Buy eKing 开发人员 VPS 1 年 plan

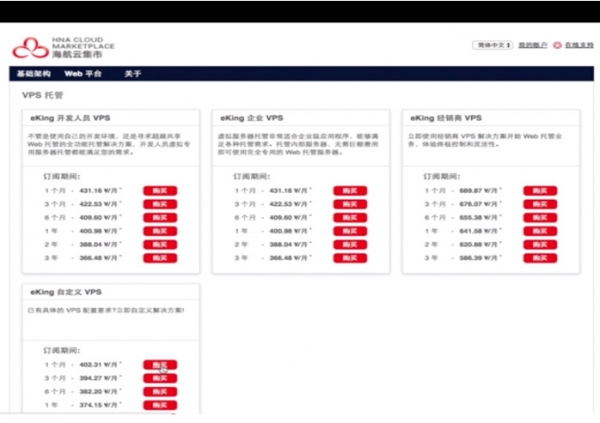tap(160, 231)
